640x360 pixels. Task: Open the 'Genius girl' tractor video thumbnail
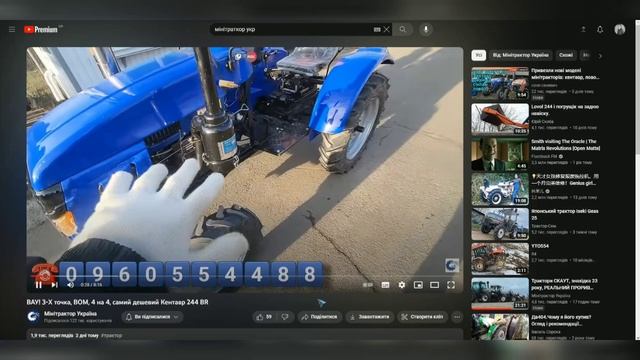point(500,189)
